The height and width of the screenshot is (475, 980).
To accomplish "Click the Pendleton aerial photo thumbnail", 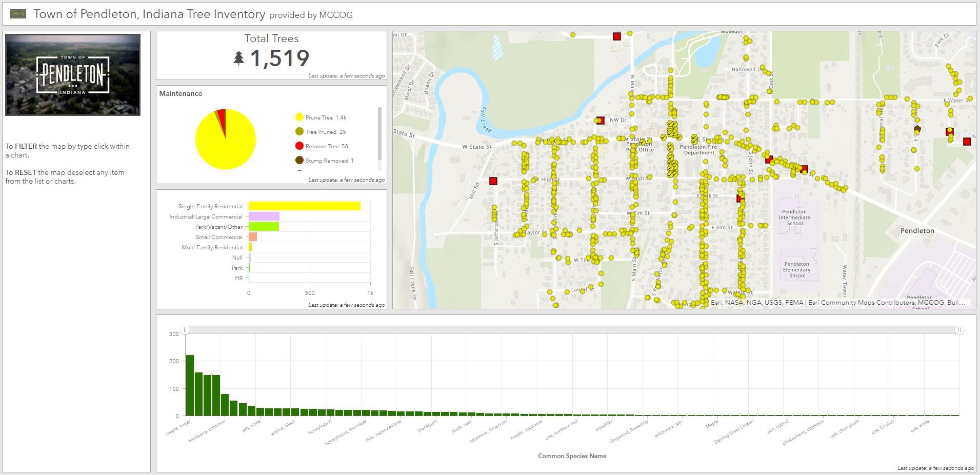I will 72,74.
